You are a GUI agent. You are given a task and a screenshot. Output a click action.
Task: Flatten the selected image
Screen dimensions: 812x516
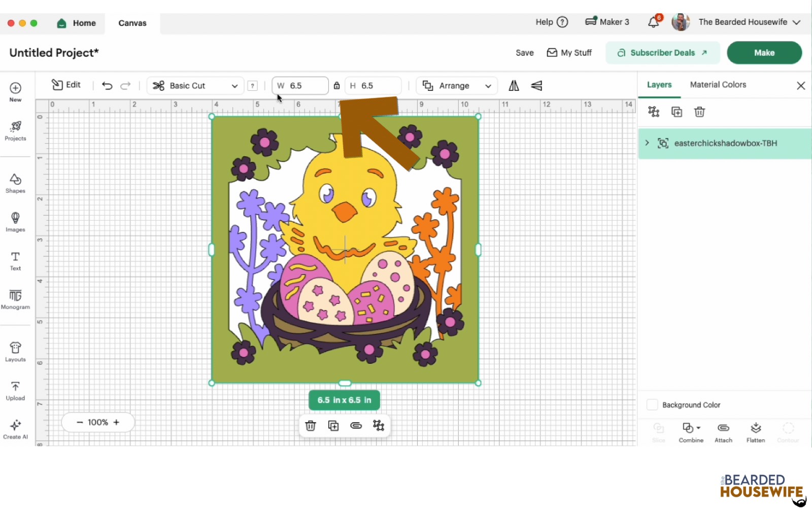(x=756, y=431)
